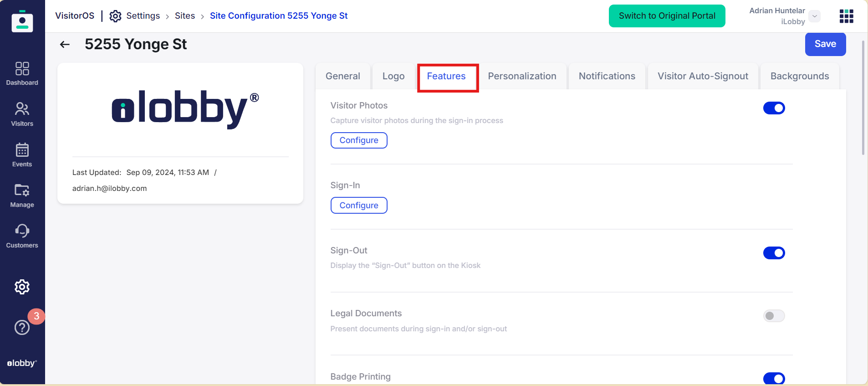Click Configure under Sign-In
868x386 pixels.
[x=359, y=206]
